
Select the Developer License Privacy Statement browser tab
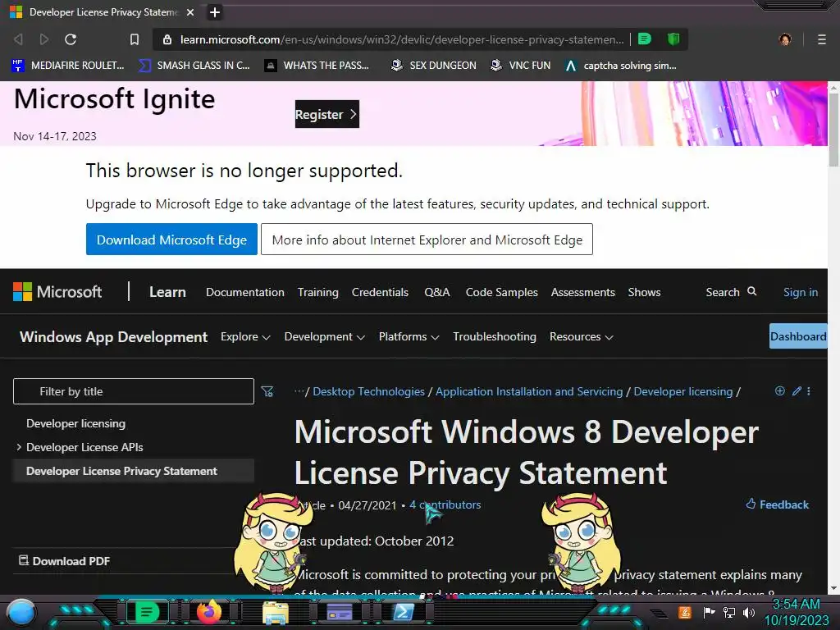click(103, 11)
